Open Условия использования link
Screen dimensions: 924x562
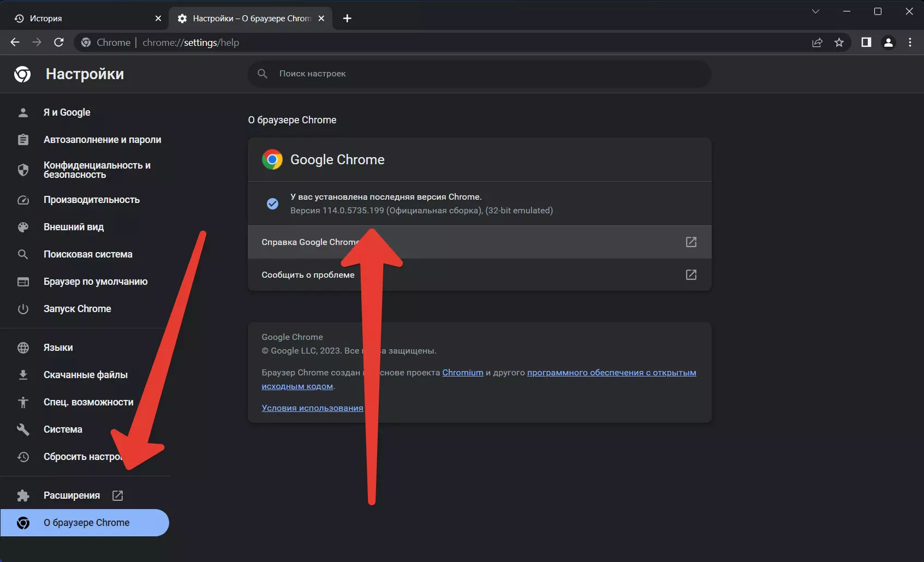pyautogui.click(x=312, y=408)
